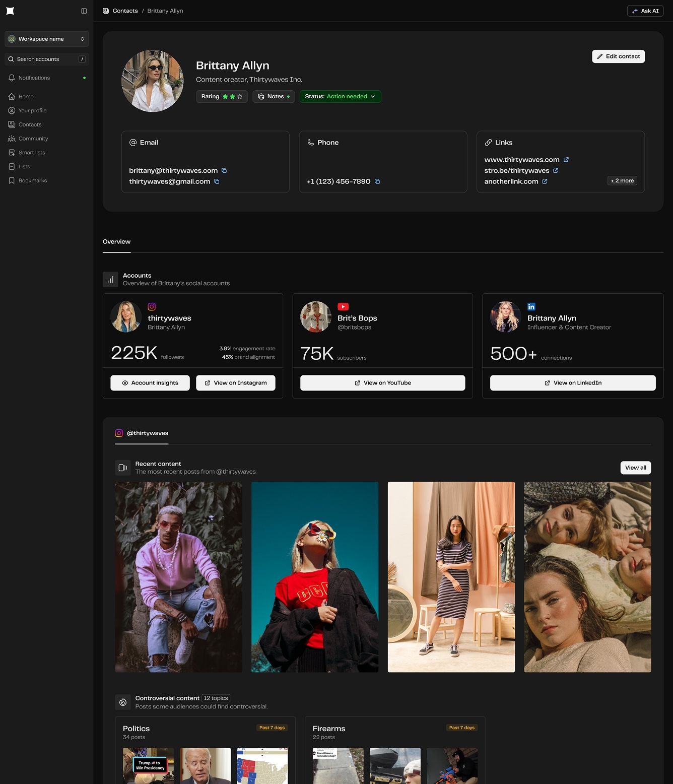Open the Status Action needed dropdown
The height and width of the screenshot is (784, 673).
coord(340,97)
